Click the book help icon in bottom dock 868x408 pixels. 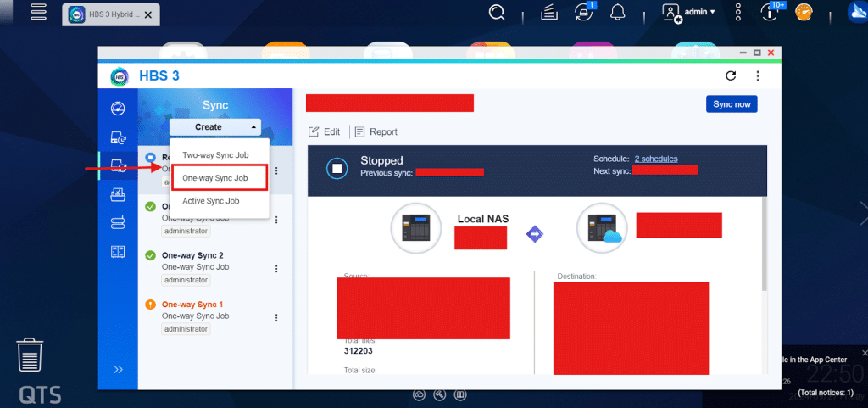(x=460, y=394)
